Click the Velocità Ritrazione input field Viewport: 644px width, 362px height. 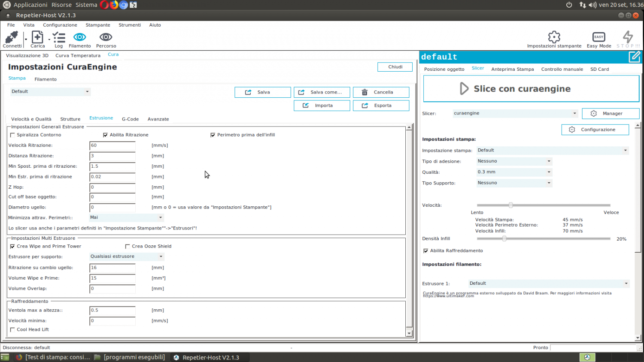pyautogui.click(x=112, y=146)
